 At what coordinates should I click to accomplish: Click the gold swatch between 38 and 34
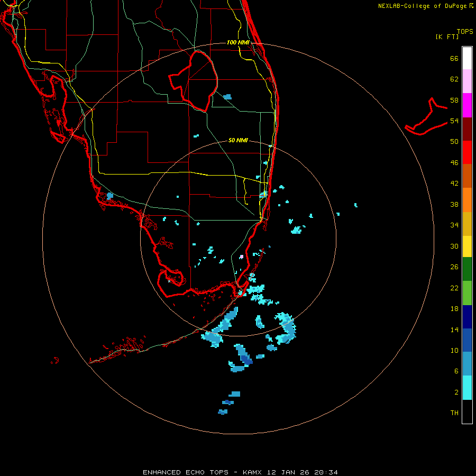[467, 224]
